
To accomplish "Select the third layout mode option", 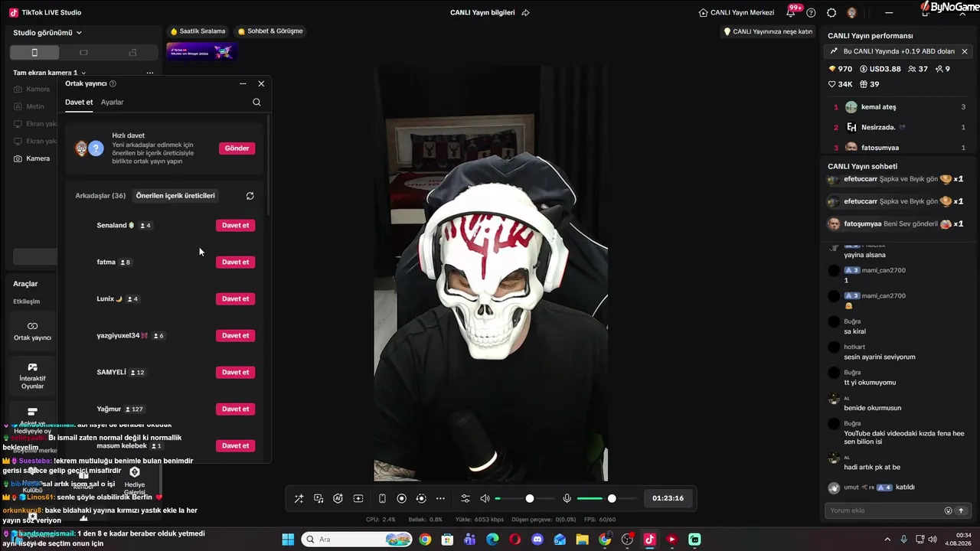I will 132,52.
